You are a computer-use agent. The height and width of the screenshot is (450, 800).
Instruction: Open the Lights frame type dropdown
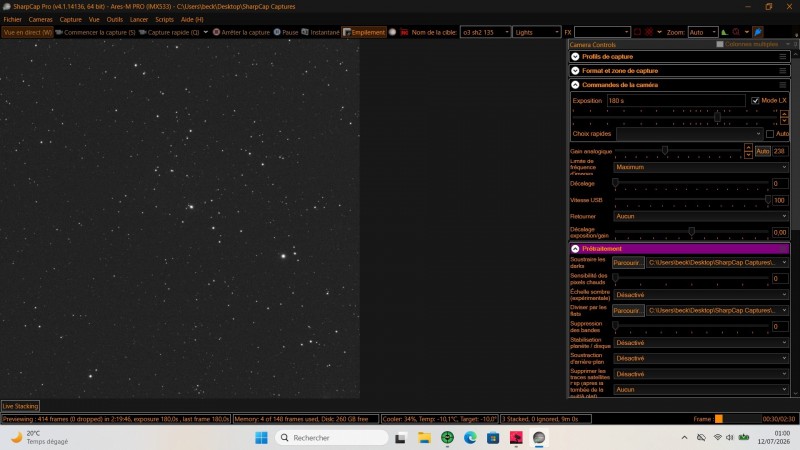tap(537, 32)
